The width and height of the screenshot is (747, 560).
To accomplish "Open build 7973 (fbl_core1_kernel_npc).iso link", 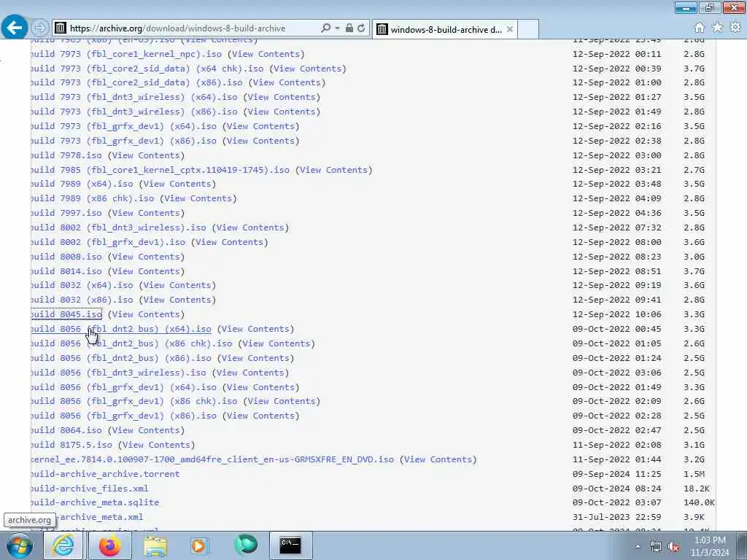I will (126, 54).
